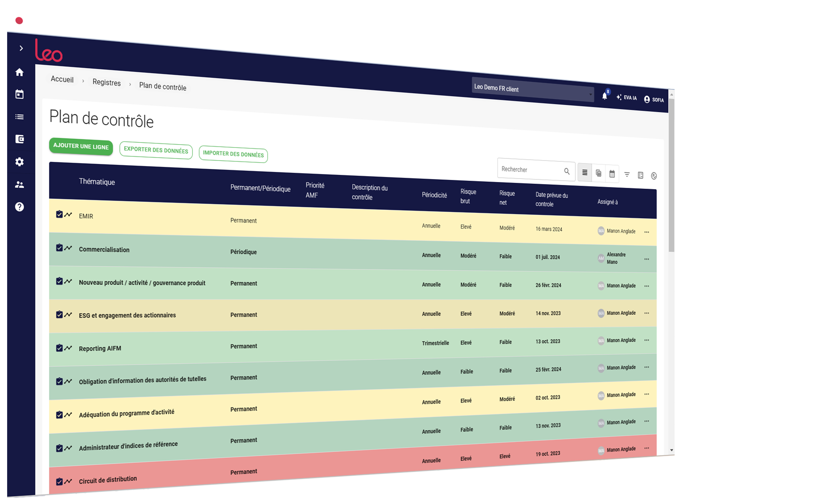The width and height of the screenshot is (827, 504).
Task: Click clipboard check icon on Nouveau produit row
Action: (59, 281)
